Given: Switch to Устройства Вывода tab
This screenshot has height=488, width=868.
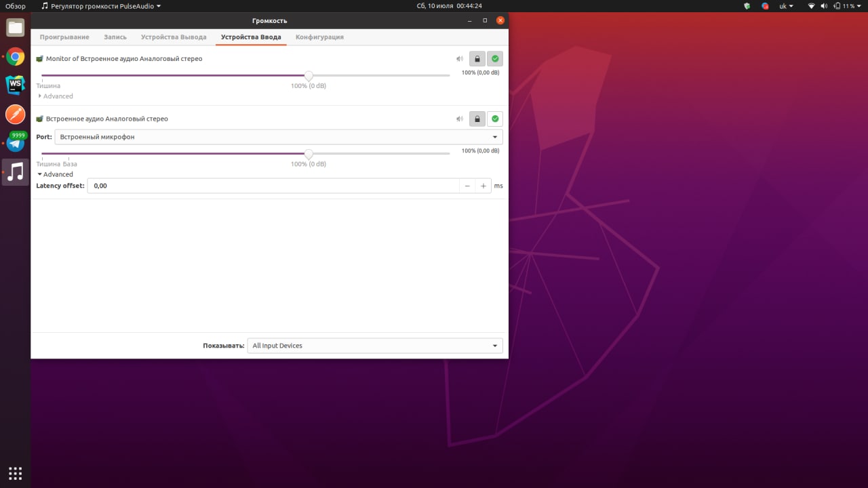Looking at the screenshot, I should [174, 37].
